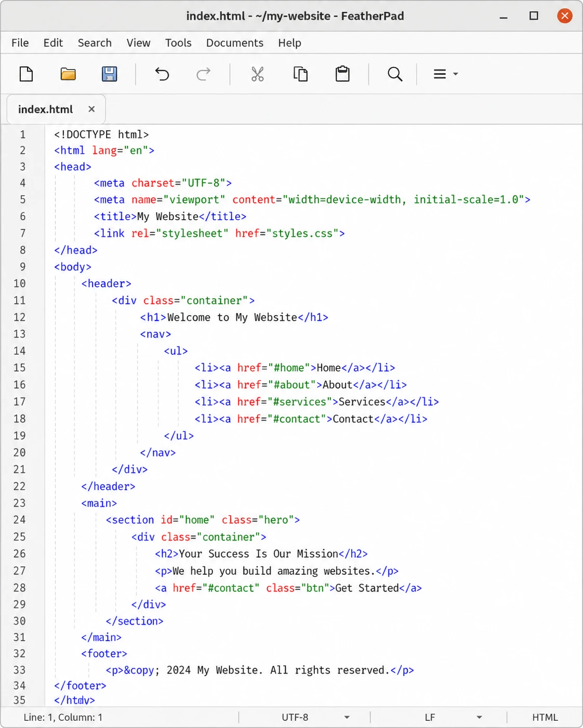Copy selection with the copy icon
The image size is (583, 728).
point(300,74)
